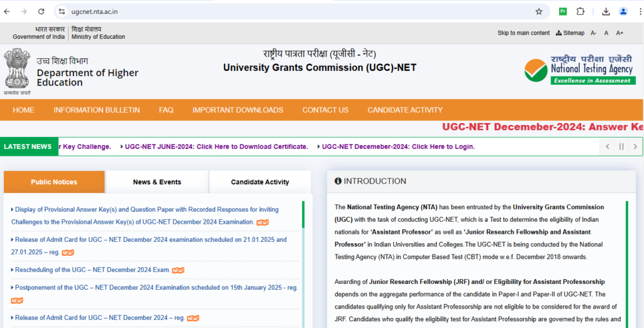Screen dimensions: 644x328
Task: Open the browser profile avatar
Action: (623, 11)
